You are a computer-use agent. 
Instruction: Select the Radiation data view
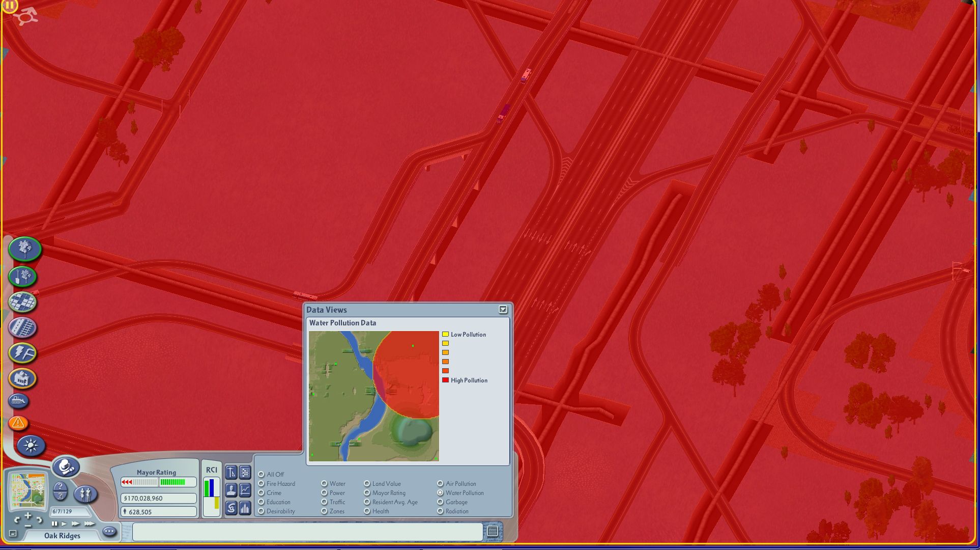[x=453, y=511]
